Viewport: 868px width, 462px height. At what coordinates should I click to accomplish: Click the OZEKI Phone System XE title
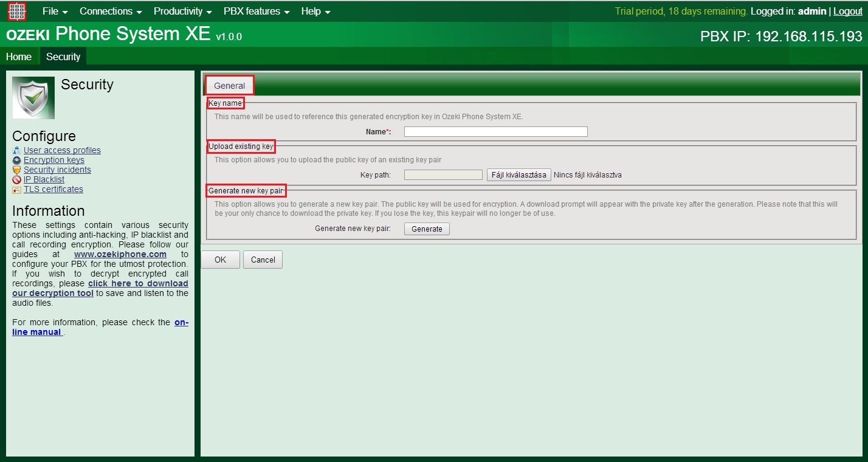108,34
